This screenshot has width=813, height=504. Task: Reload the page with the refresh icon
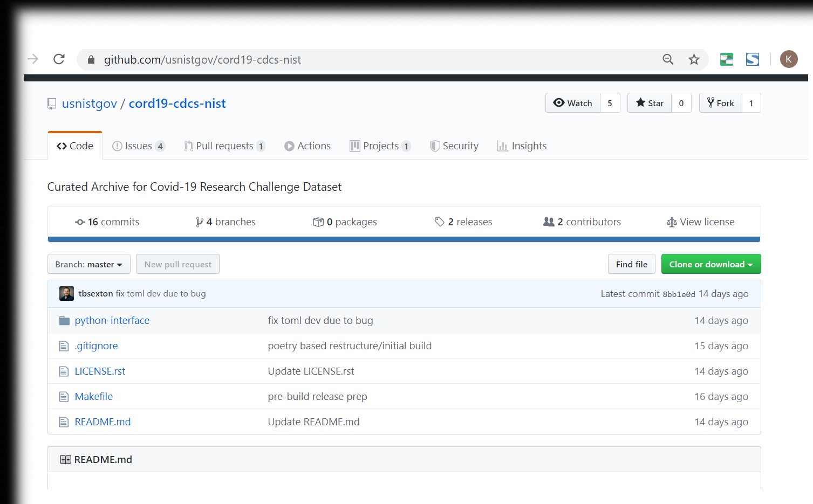59,59
